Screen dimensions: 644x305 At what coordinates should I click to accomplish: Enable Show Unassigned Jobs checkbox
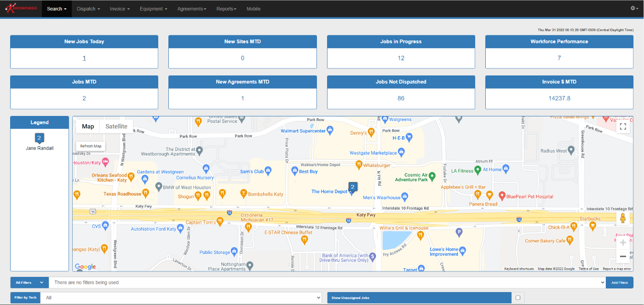coord(518,298)
